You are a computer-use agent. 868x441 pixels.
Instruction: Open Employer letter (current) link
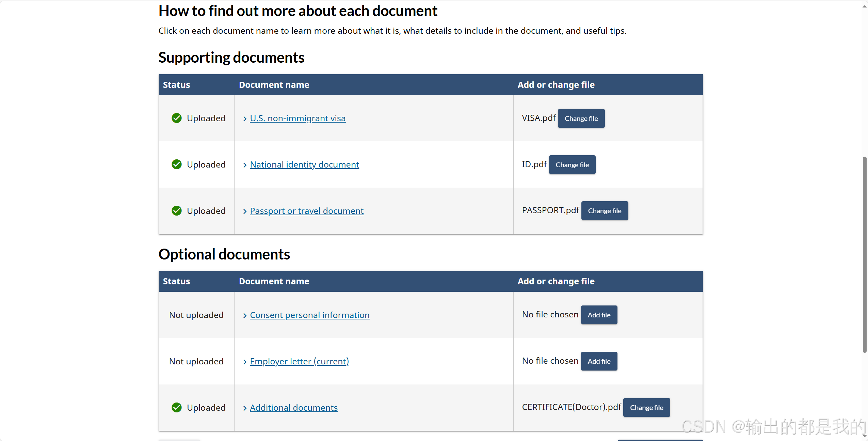[x=299, y=361]
